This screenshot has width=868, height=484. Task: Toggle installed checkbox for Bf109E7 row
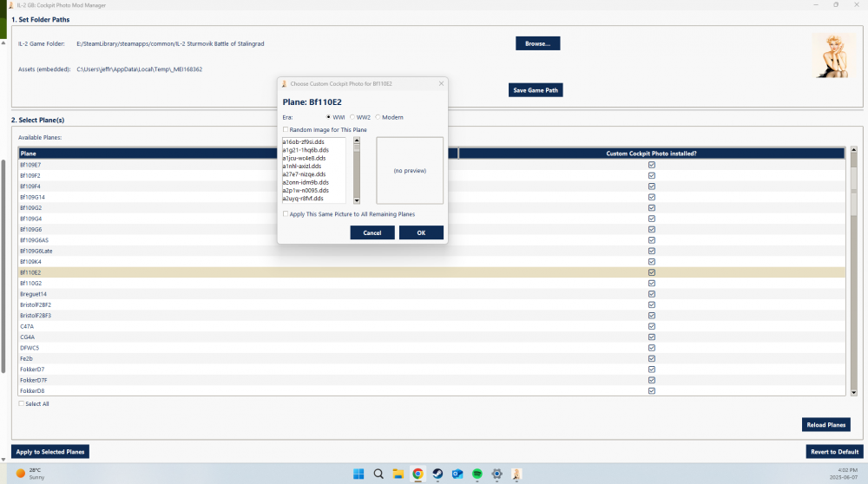point(652,165)
